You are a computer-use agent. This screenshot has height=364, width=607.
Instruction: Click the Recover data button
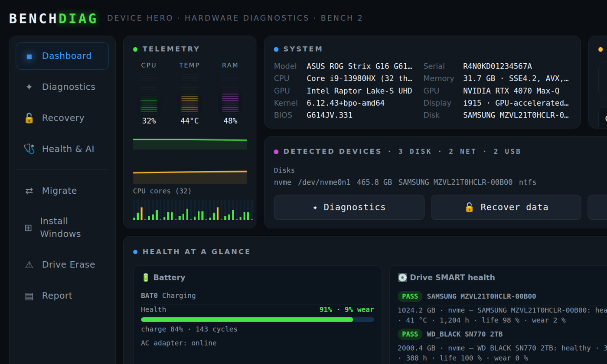click(506, 207)
